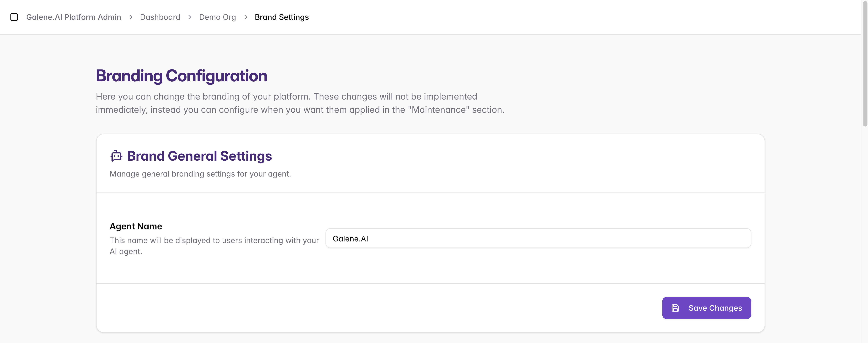
Task: Click the chevron after Galene.AI Platform Admin
Action: click(x=131, y=17)
